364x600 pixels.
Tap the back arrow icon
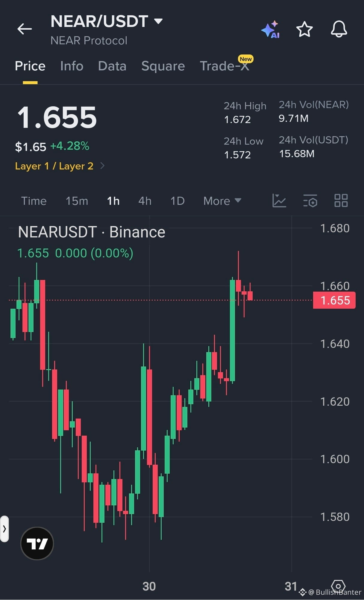pos(25,29)
